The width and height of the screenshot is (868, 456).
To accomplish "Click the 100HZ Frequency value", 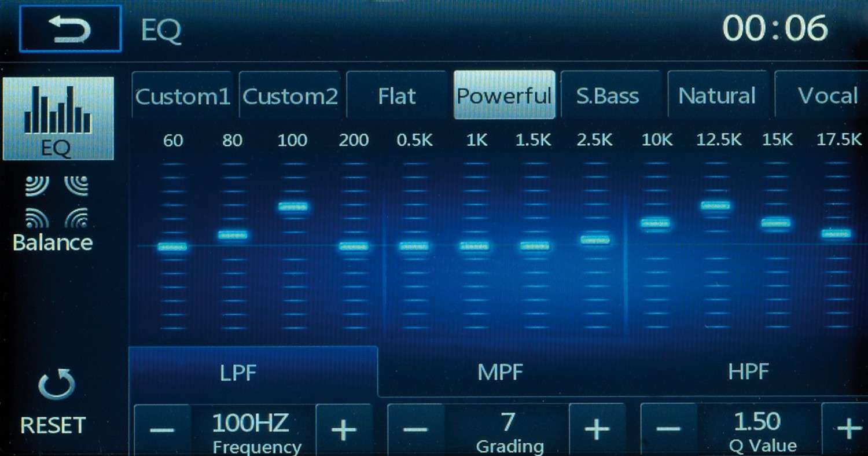I will click(x=250, y=424).
